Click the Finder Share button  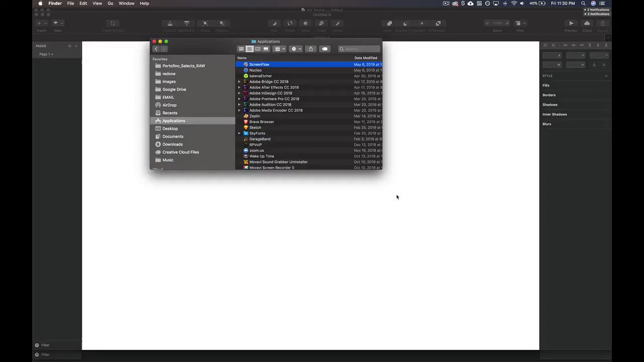311,49
